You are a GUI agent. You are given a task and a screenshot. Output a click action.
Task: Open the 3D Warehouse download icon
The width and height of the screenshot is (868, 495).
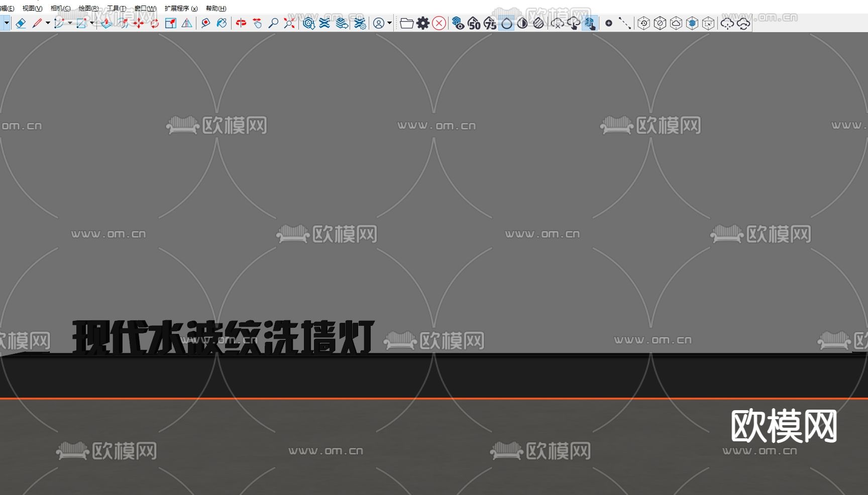coord(309,23)
